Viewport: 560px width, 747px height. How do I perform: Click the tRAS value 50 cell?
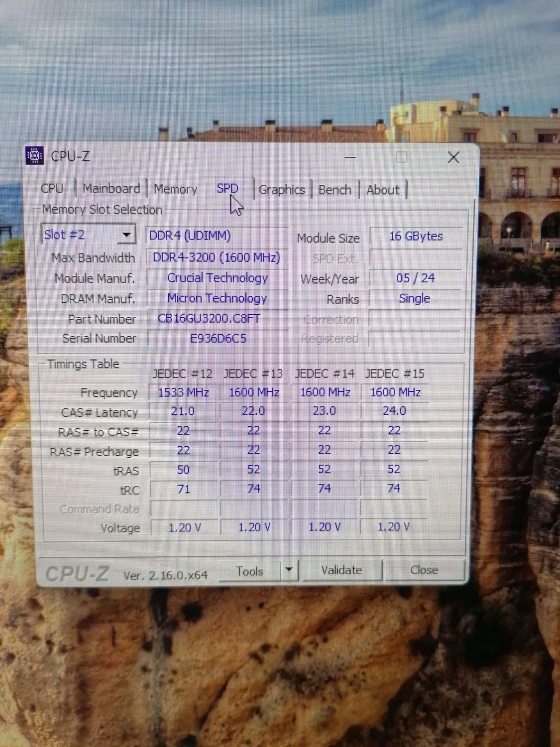[183, 470]
